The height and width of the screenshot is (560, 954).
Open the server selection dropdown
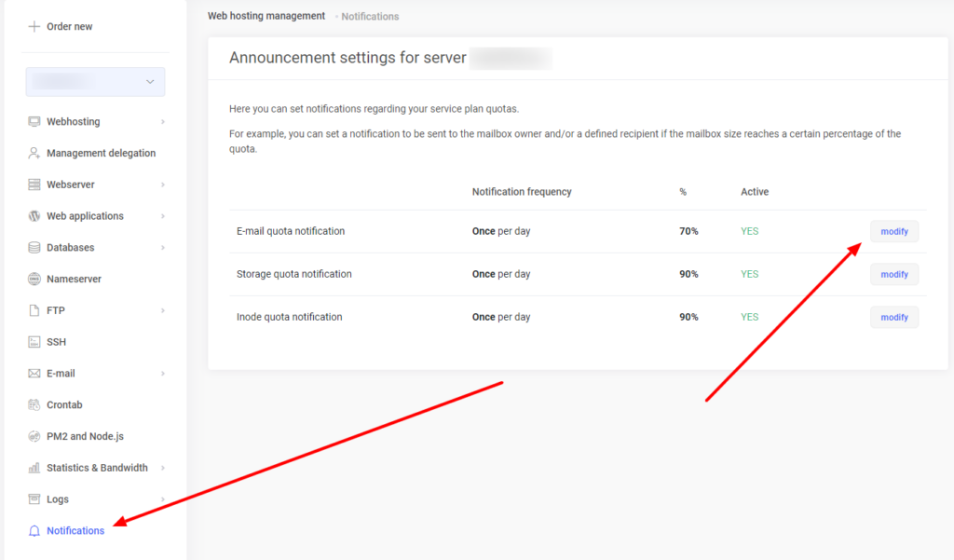pyautogui.click(x=95, y=82)
